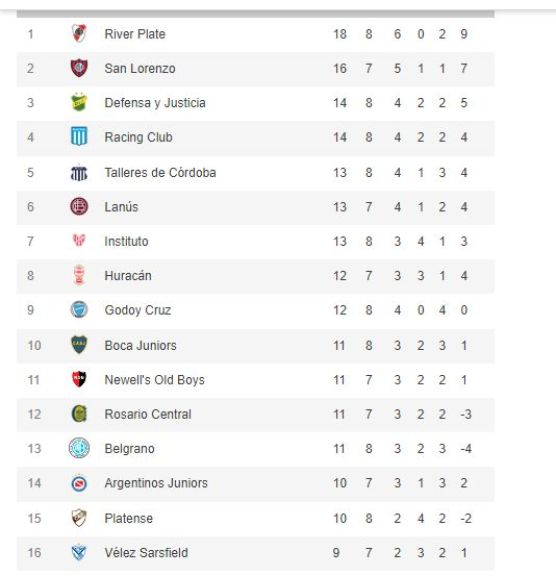This screenshot has width=556, height=576.
Task: Click the Platense team name
Action: (129, 518)
